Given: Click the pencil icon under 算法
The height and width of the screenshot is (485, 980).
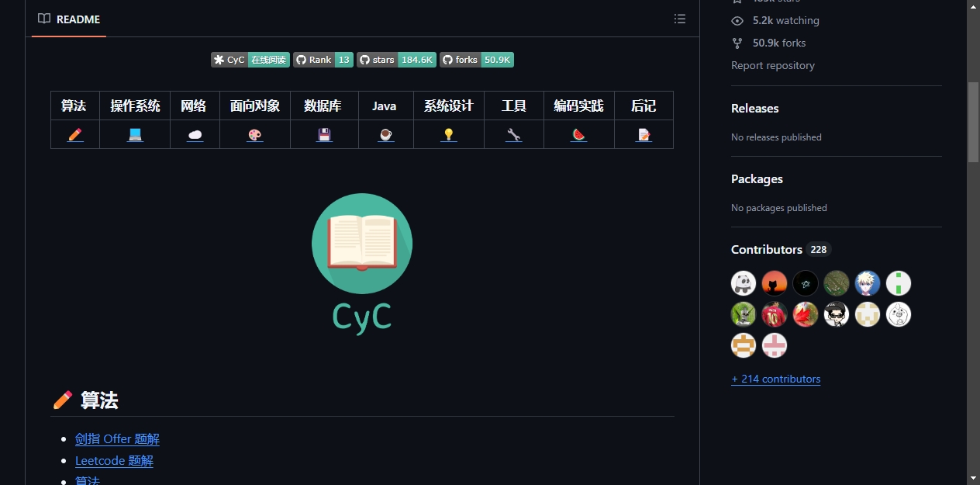Looking at the screenshot, I should coord(75,134).
